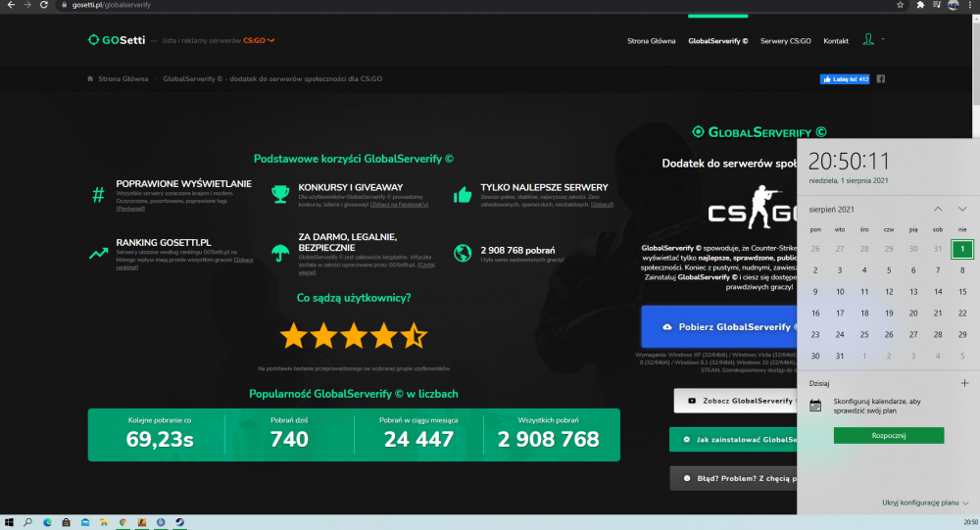Click the taskbar clock showing 20:50

970,522
